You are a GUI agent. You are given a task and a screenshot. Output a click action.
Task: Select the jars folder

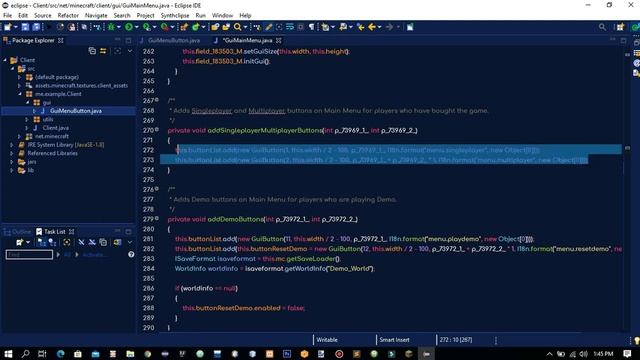[x=31, y=162]
